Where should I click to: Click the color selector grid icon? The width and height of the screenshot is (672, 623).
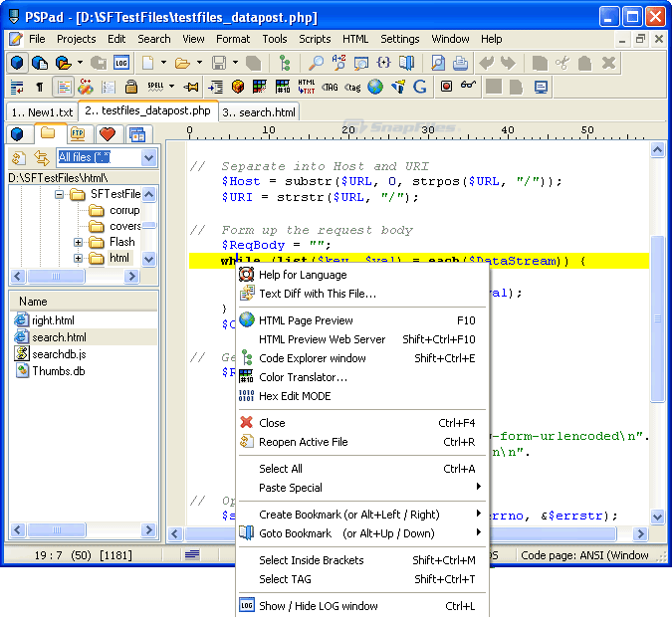point(260,87)
